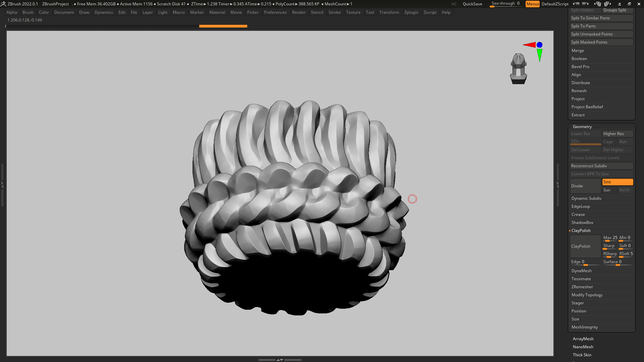Expand the Dynamic Subdiv section
This screenshot has width=644, height=362.
coord(586,198)
